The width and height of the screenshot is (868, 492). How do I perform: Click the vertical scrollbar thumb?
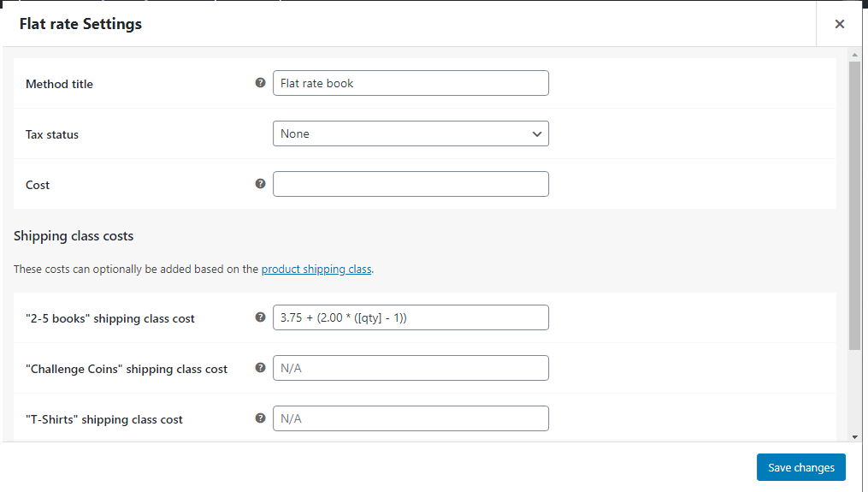(854, 205)
